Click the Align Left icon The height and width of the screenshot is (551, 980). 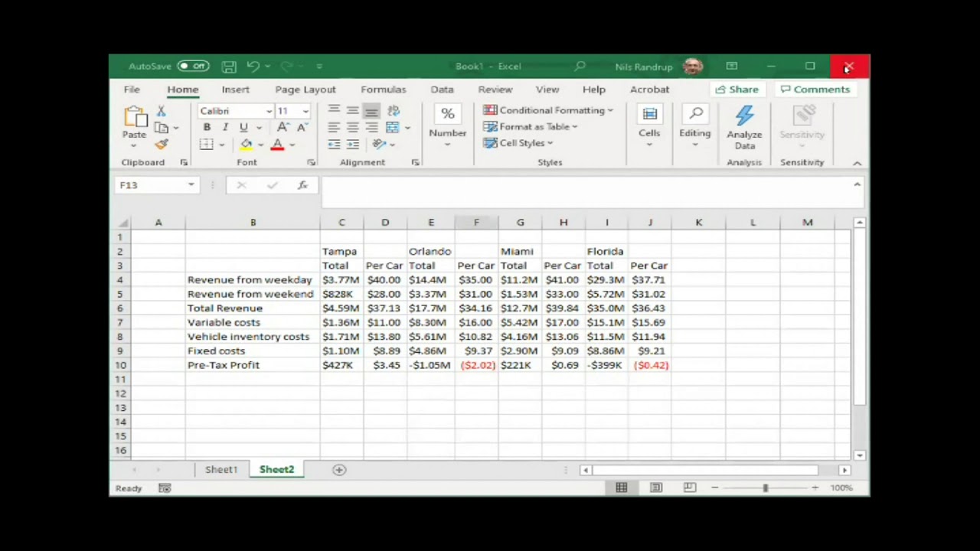click(x=334, y=128)
